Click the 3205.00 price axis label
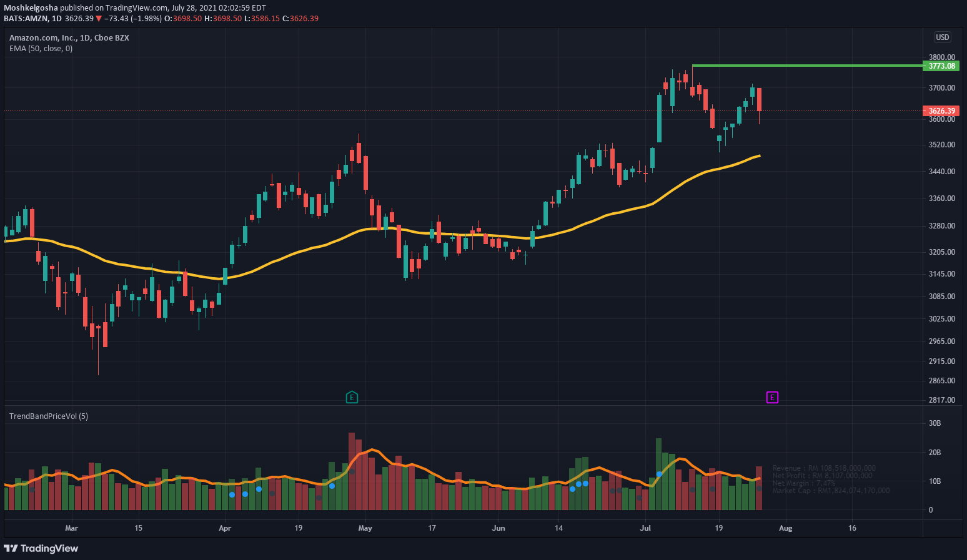This screenshot has height=560, width=967. 941,252
